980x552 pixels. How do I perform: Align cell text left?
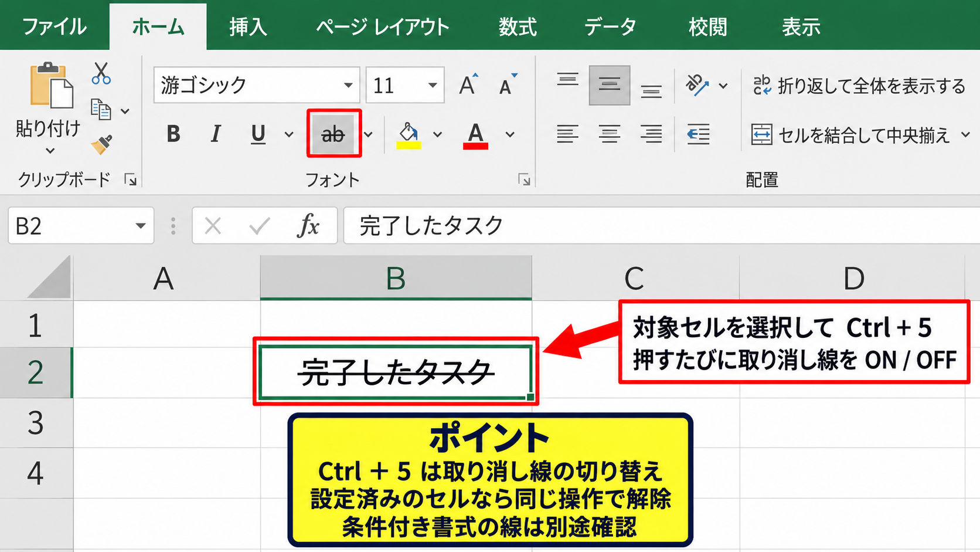click(567, 134)
